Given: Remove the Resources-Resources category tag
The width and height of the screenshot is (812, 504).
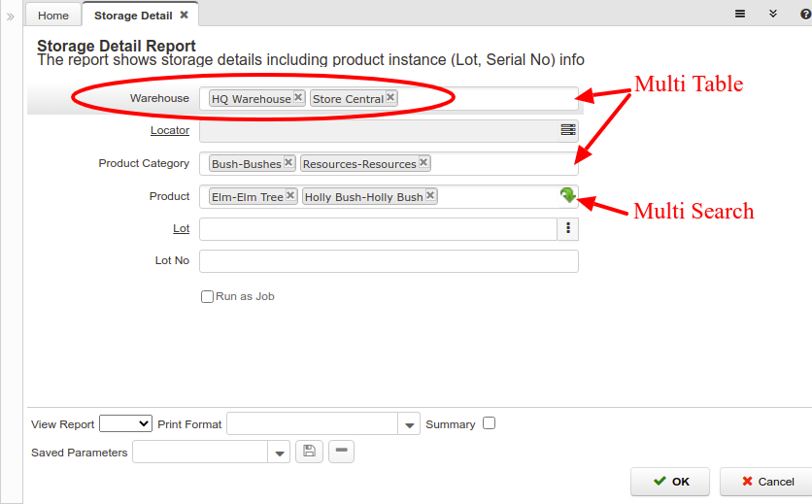Looking at the screenshot, I should tap(423, 163).
